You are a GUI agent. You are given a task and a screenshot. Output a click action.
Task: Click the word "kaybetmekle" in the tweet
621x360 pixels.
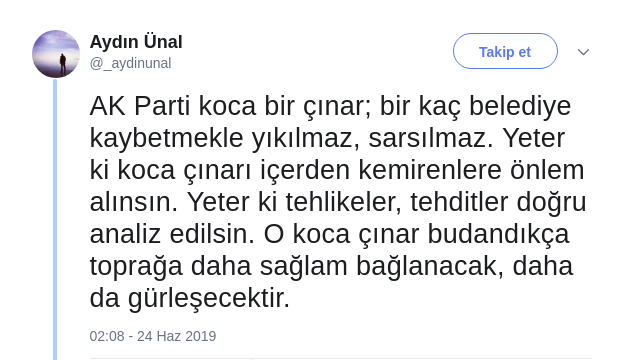coord(166,138)
